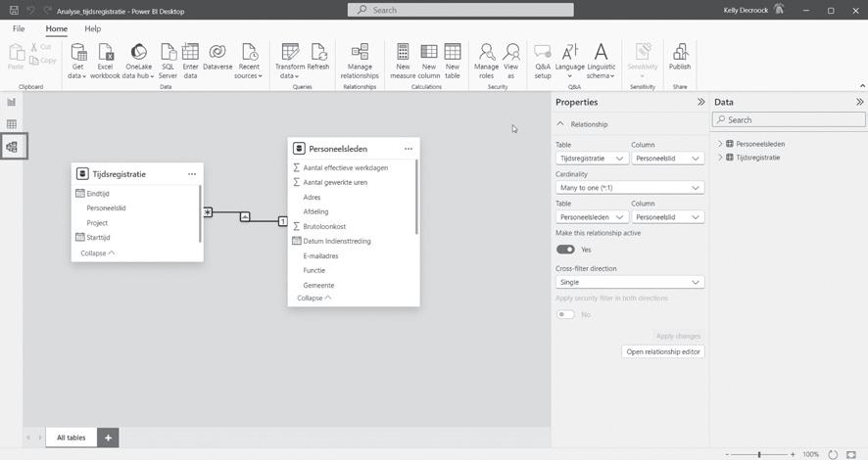Click zoom in plus button

[793, 454]
